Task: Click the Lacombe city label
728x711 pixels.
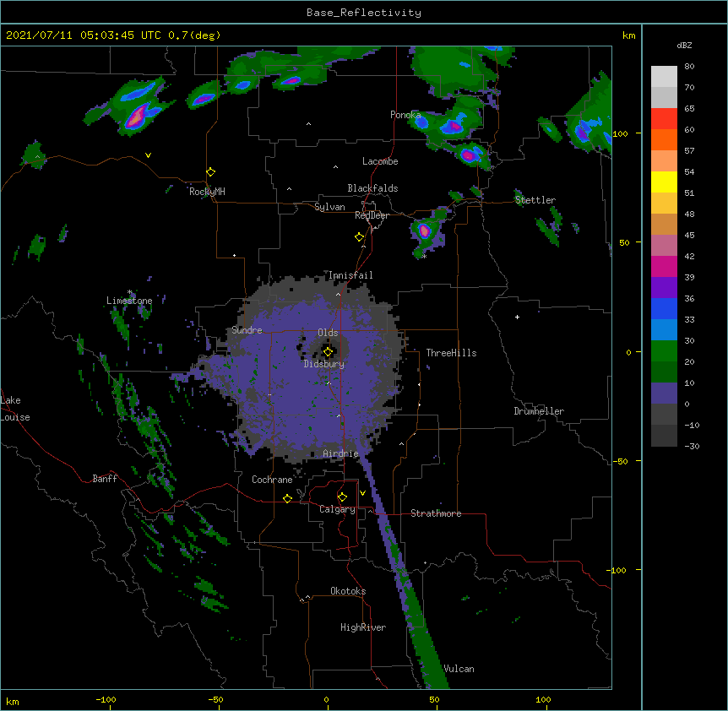Action: [380, 161]
